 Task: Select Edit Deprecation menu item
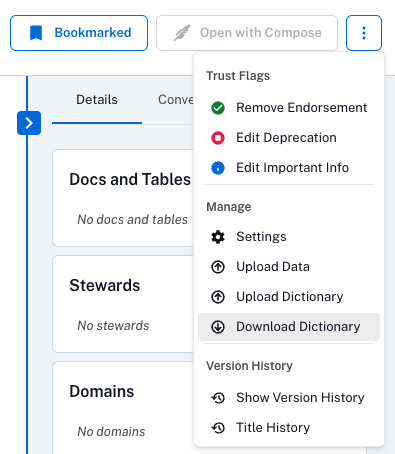tap(289, 138)
